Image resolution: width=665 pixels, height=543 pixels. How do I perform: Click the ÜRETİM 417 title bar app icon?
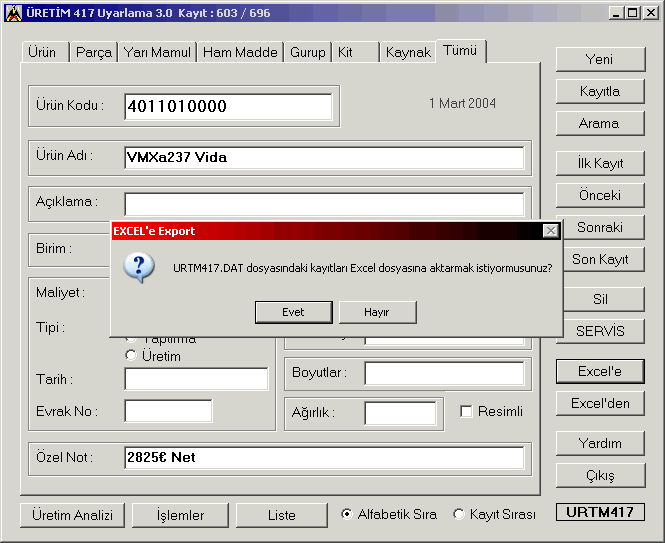click(x=13, y=13)
